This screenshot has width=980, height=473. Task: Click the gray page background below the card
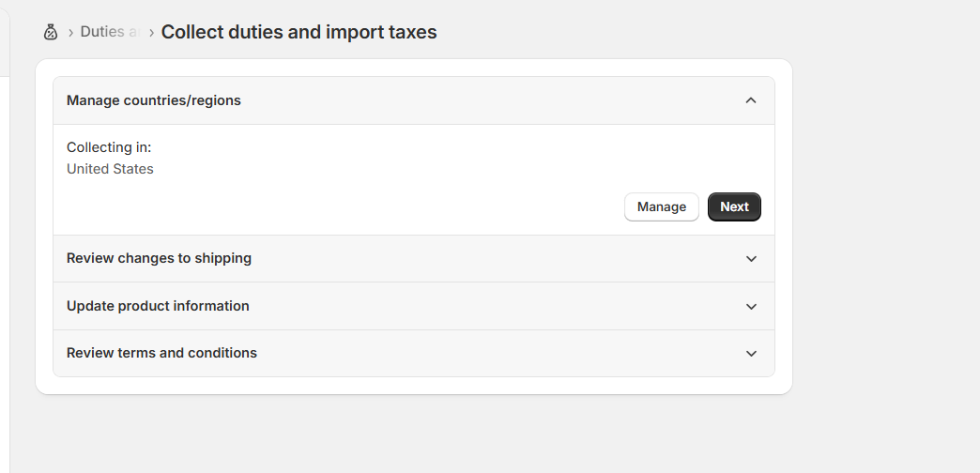(x=414, y=433)
